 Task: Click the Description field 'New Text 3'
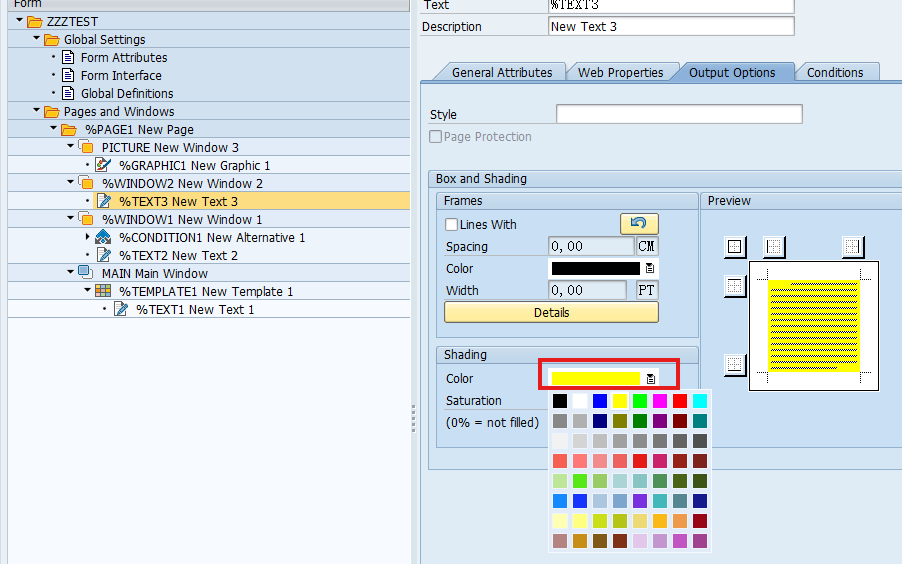(x=671, y=26)
